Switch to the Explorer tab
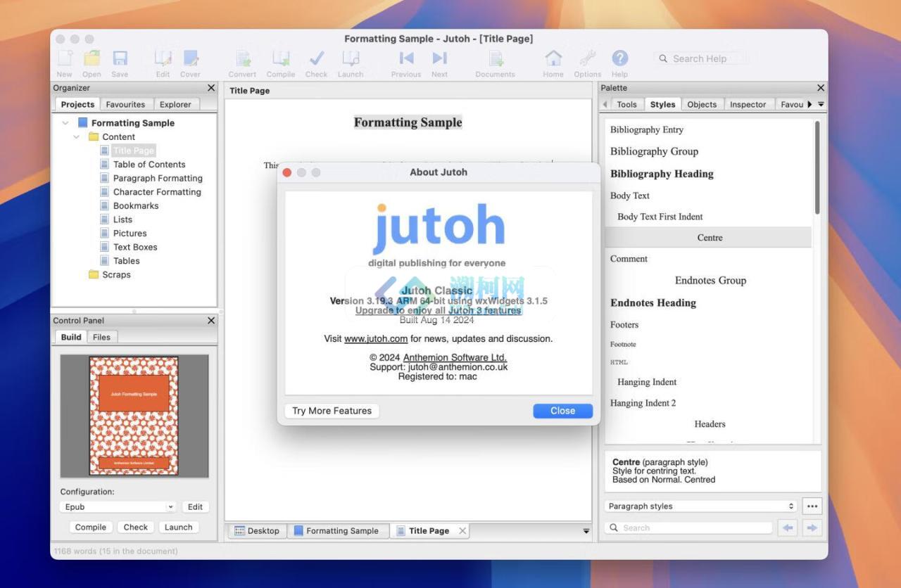The height and width of the screenshot is (588, 901). point(175,104)
